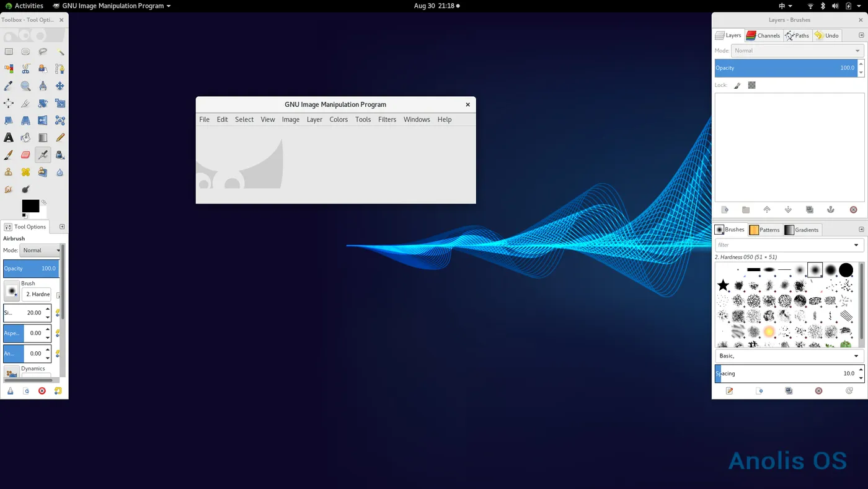This screenshot has height=489, width=868.
Task: Refresh brushes button
Action: [849, 391]
